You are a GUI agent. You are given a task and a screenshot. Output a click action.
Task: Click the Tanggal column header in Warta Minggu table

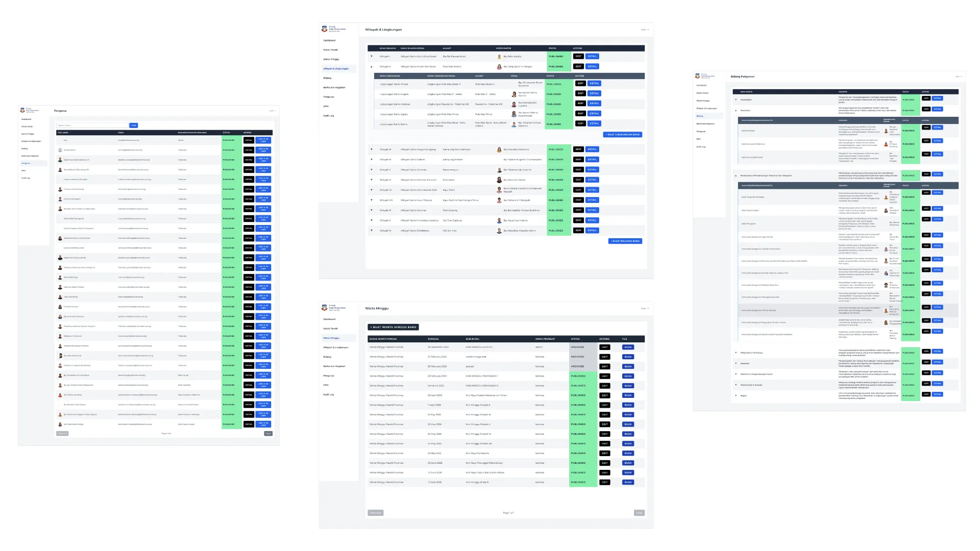[433, 339]
